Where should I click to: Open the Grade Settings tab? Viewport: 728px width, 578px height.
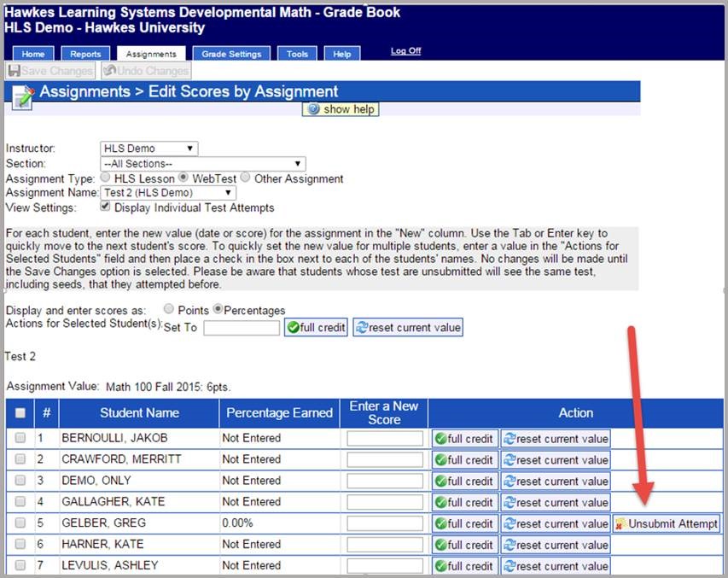pos(231,54)
